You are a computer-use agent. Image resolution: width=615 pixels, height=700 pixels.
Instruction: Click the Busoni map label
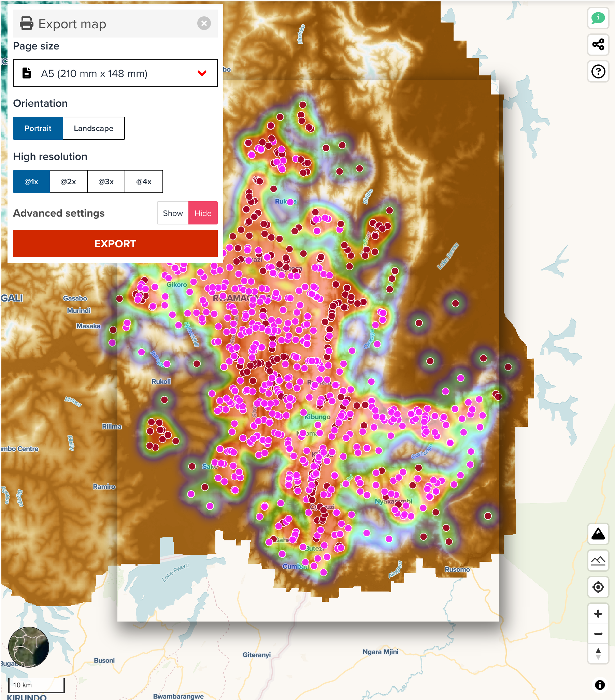tap(104, 660)
